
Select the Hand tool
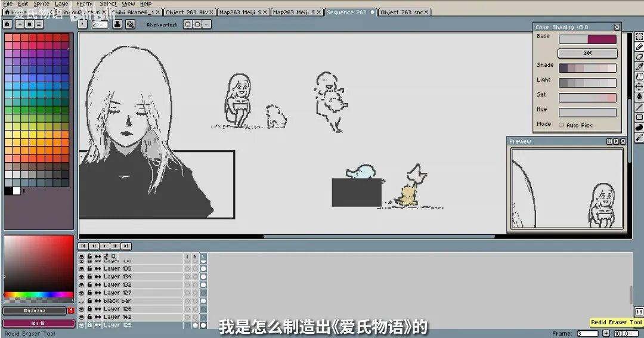(639, 77)
